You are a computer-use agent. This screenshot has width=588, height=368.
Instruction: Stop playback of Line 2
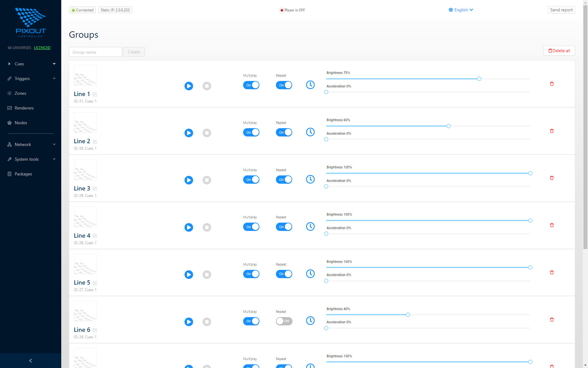click(206, 133)
